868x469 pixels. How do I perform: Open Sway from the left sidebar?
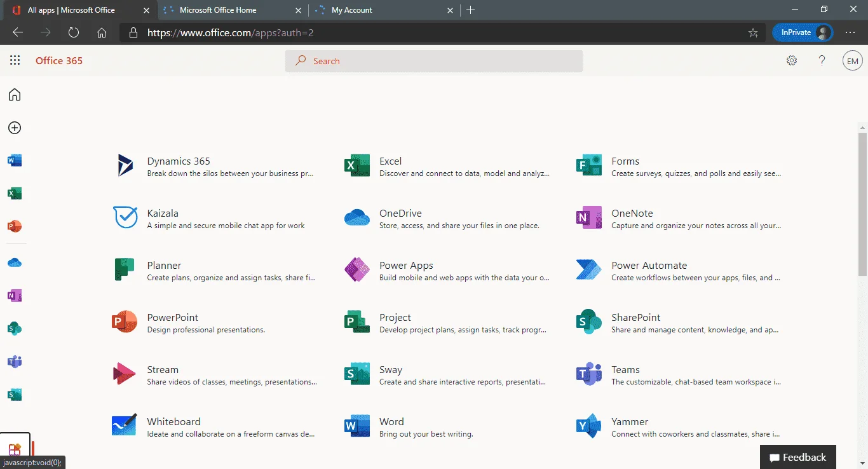15,395
